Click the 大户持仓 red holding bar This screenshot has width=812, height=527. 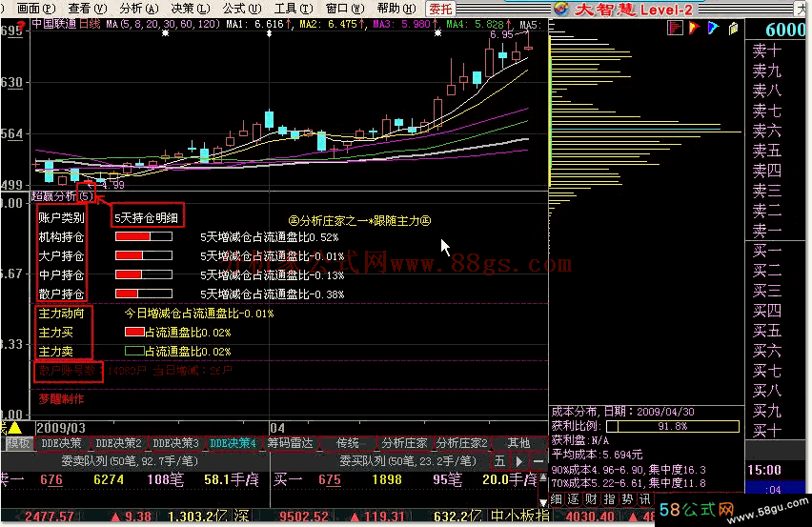click(144, 255)
